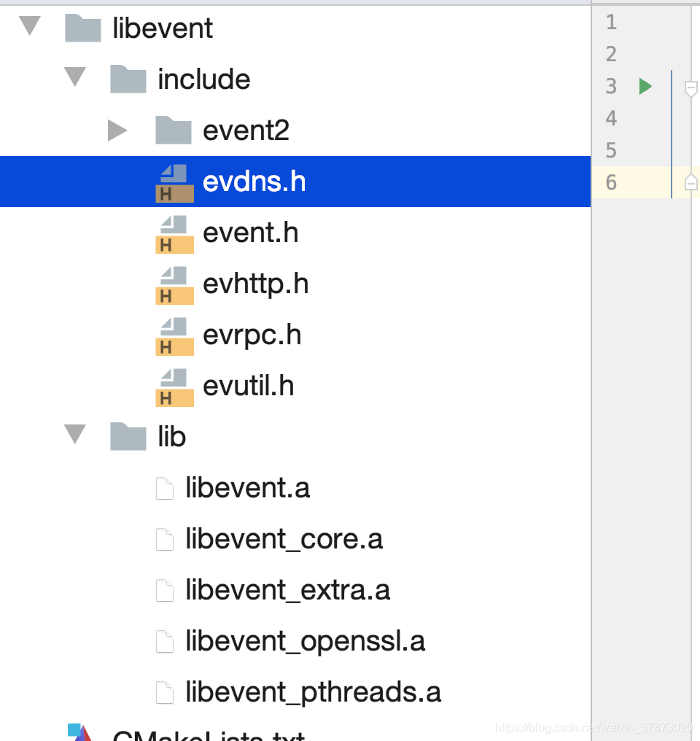This screenshot has width=700, height=741.
Task: Open the evhttp.h file
Action: click(x=255, y=284)
